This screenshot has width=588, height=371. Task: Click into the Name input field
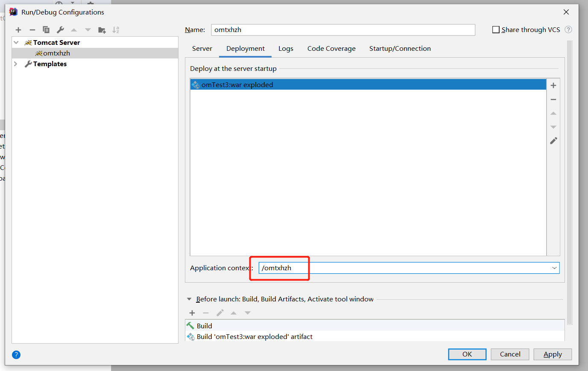[343, 30]
